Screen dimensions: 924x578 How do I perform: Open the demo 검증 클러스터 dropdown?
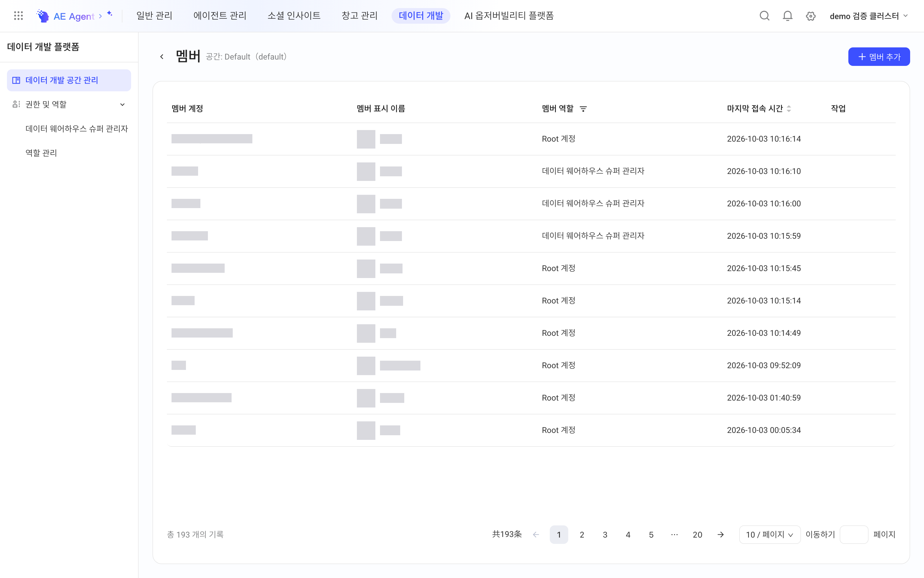point(869,16)
